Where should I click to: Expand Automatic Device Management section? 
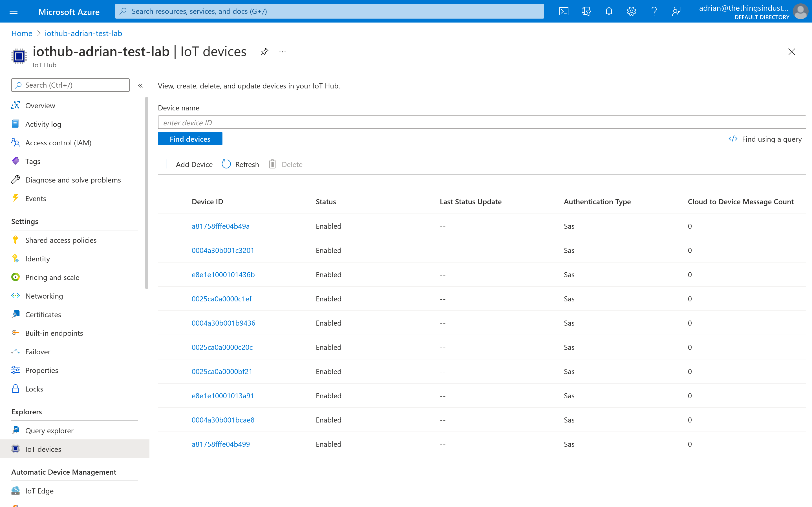[64, 472]
